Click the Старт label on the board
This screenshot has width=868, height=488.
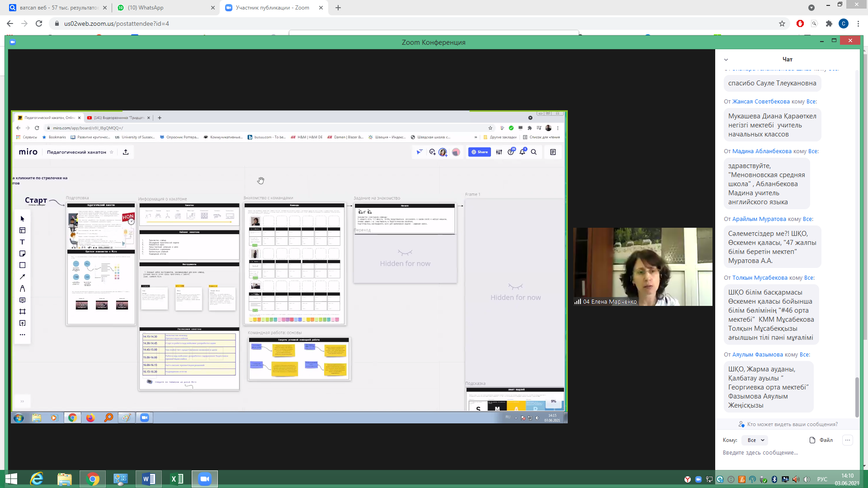click(x=36, y=200)
